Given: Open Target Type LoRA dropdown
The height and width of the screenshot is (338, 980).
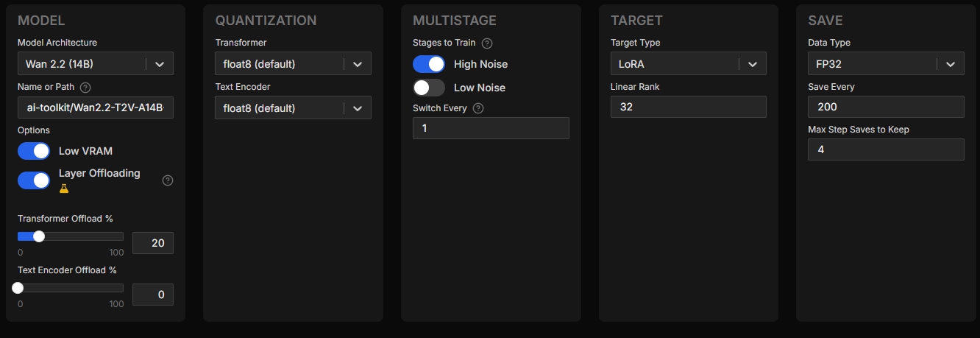Looking at the screenshot, I should 688,63.
